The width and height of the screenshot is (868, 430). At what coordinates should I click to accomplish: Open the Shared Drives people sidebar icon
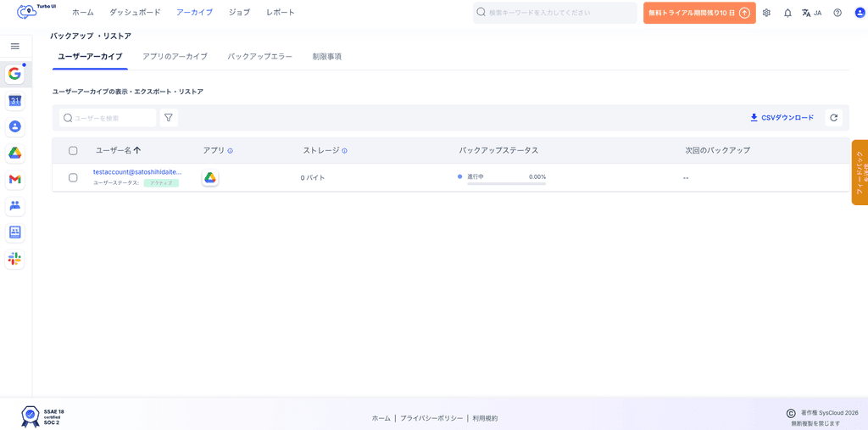point(15,205)
